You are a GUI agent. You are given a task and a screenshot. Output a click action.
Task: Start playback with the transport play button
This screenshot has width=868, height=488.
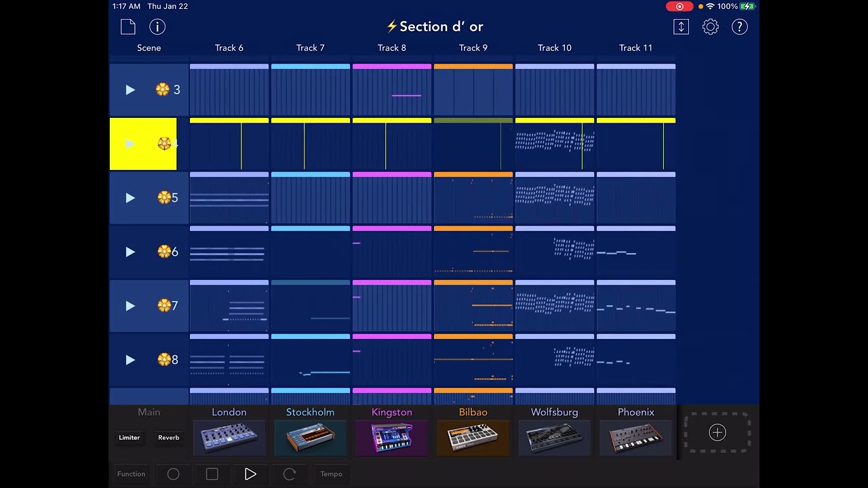pos(250,474)
